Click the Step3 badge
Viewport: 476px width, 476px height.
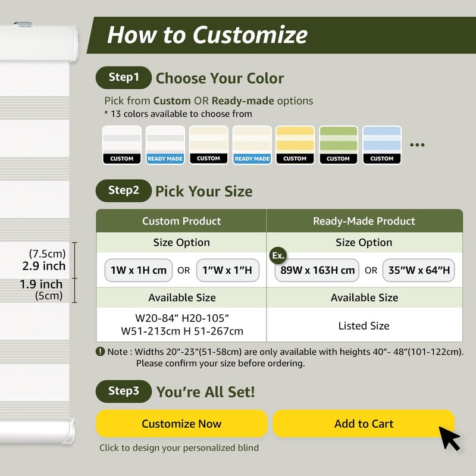coord(124,391)
